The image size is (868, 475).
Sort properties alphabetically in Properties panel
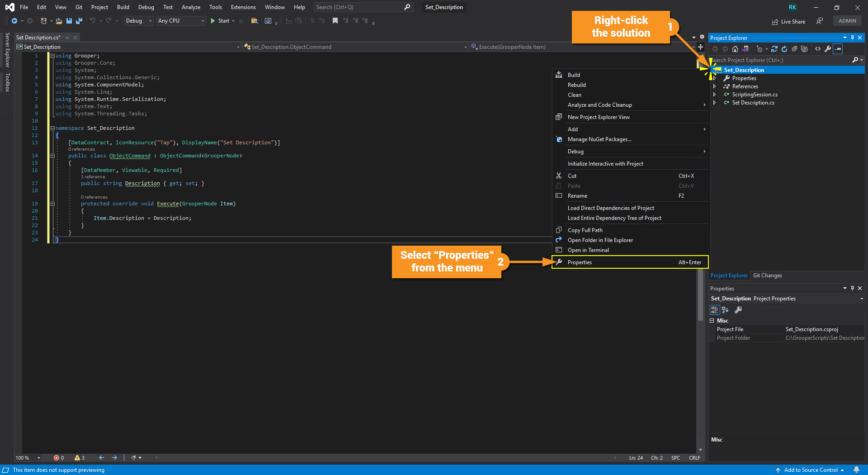[x=725, y=310]
